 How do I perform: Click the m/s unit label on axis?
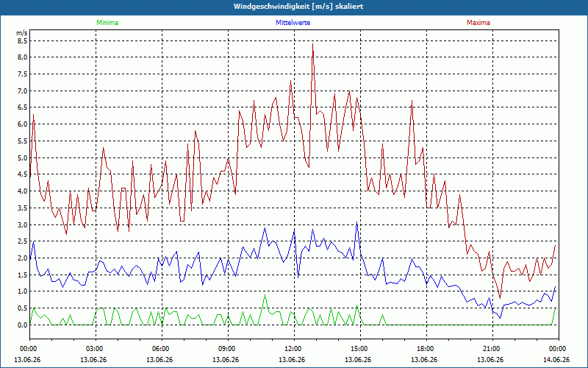click(22, 33)
